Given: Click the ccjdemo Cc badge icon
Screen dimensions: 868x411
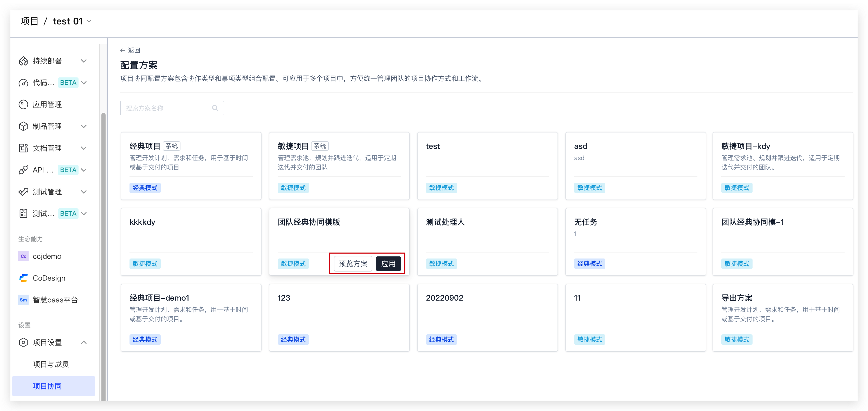Looking at the screenshot, I should click(x=23, y=256).
